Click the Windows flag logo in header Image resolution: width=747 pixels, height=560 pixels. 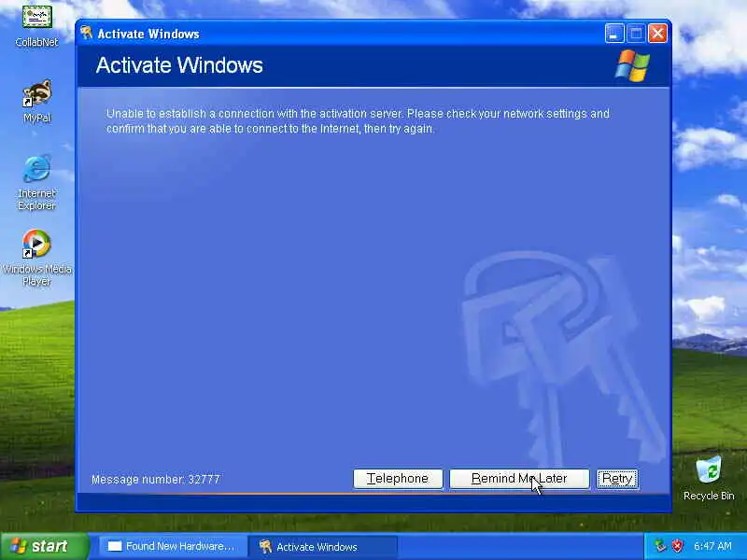[x=632, y=65]
